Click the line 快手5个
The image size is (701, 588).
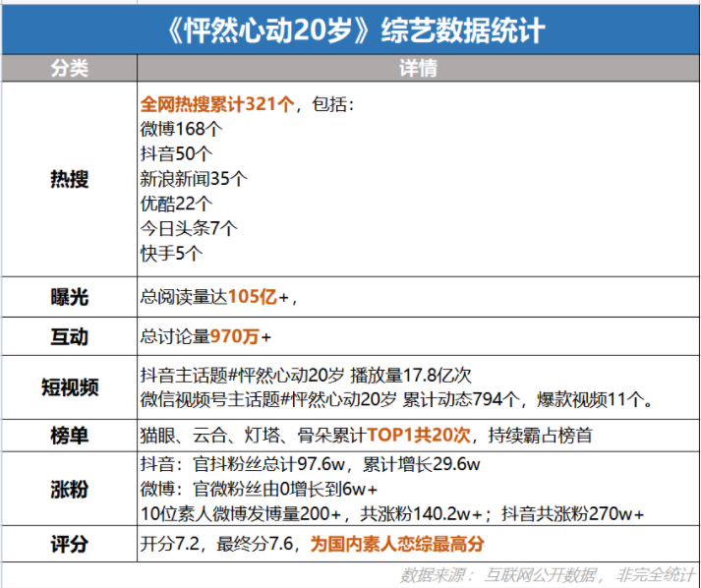(x=171, y=254)
